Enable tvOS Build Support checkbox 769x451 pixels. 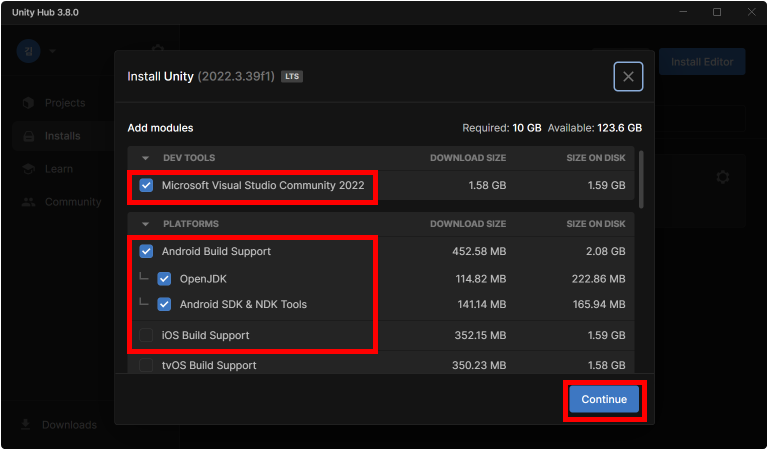(x=146, y=365)
